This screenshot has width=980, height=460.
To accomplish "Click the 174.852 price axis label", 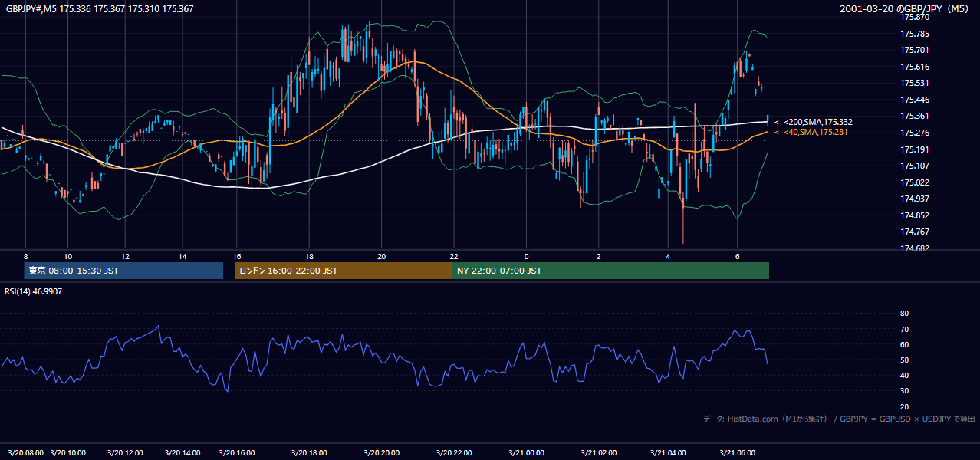I will click(x=915, y=215).
